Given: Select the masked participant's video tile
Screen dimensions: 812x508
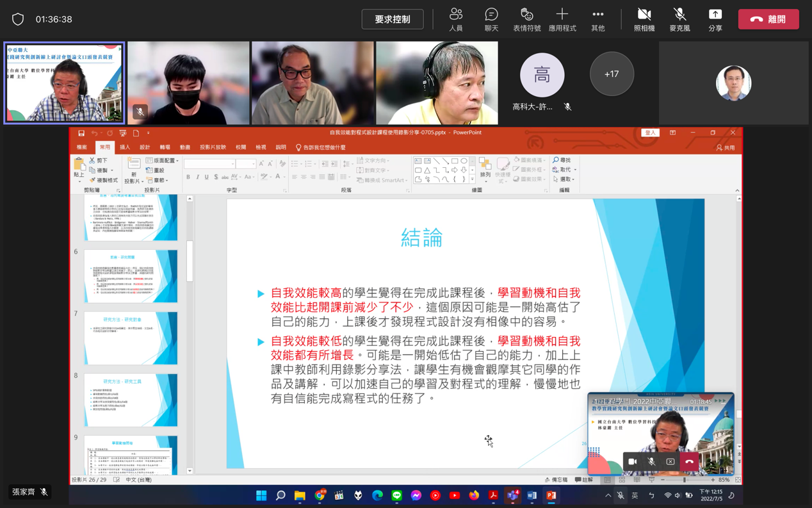Looking at the screenshot, I should 188,83.
